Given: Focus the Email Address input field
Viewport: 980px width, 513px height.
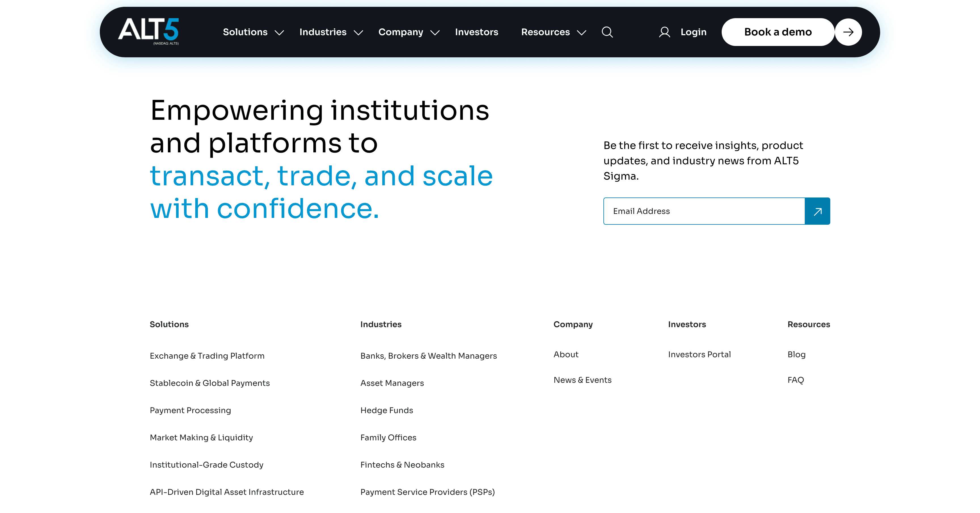Looking at the screenshot, I should tap(704, 211).
